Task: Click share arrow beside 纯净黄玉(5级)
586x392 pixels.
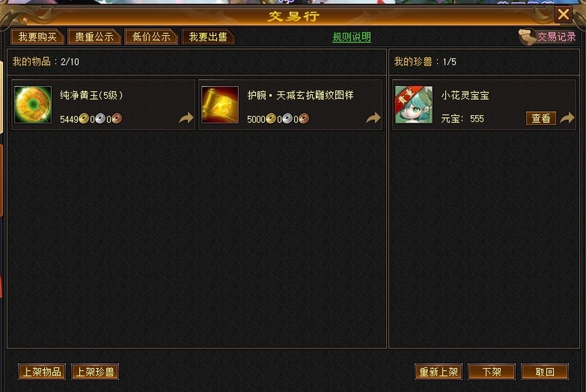Action: pyautogui.click(x=186, y=118)
